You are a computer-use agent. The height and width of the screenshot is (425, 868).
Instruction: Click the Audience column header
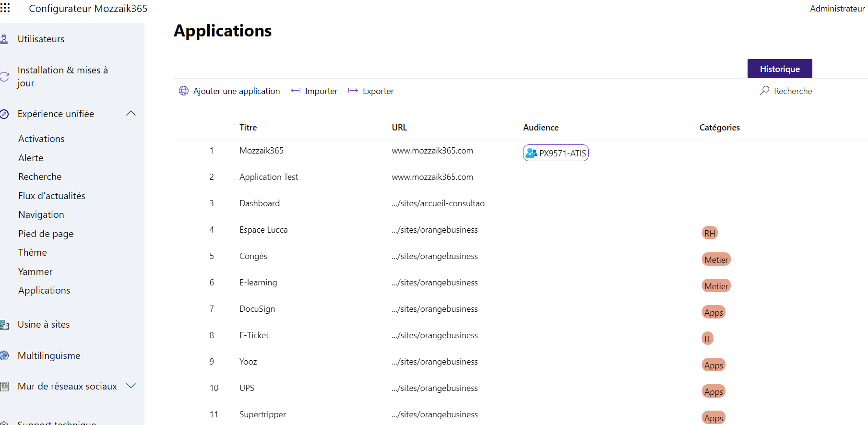(541, 128)
